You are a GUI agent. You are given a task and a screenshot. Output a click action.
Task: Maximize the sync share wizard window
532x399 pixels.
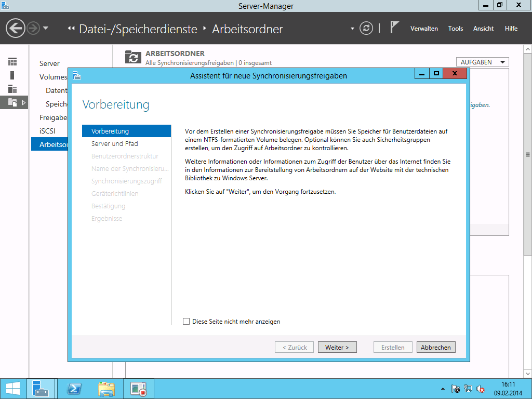click(x=436, y=73)
